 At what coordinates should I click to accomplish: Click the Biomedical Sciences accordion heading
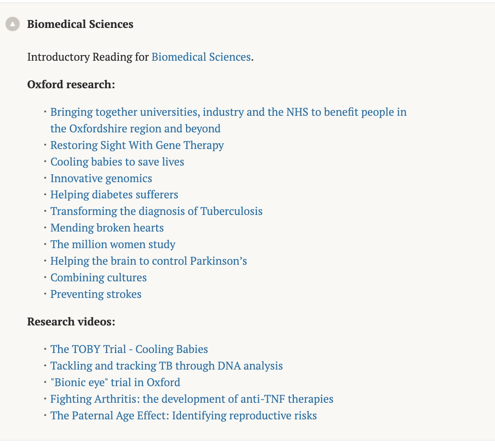pos(80,24)
